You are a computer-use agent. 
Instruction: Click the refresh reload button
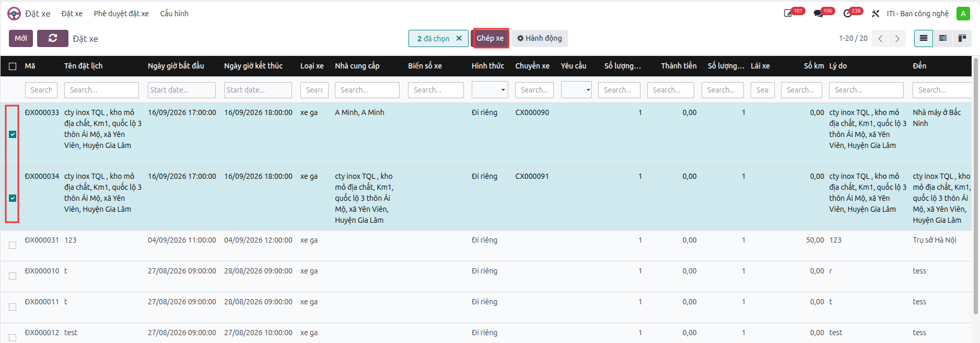point(53,38)
